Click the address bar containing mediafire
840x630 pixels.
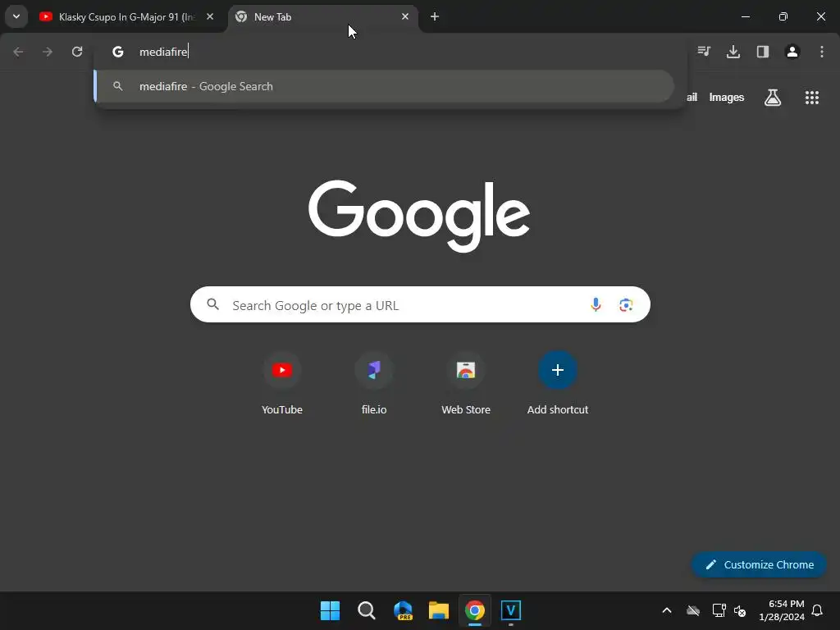(390, 52)
